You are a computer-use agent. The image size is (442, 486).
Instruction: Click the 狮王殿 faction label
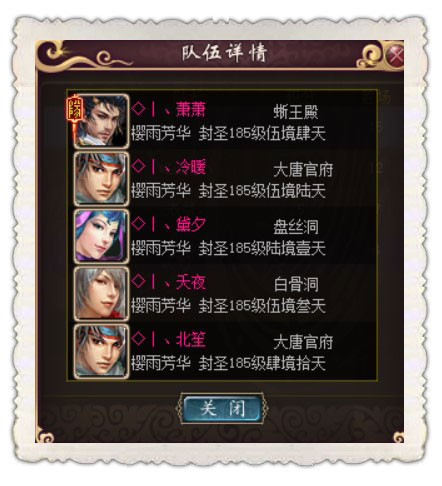coord(296,112)
